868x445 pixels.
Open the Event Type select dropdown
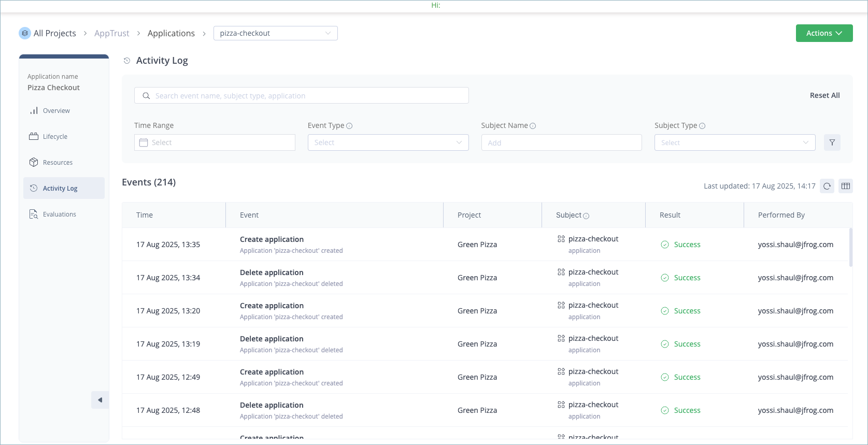pos(388,142)
